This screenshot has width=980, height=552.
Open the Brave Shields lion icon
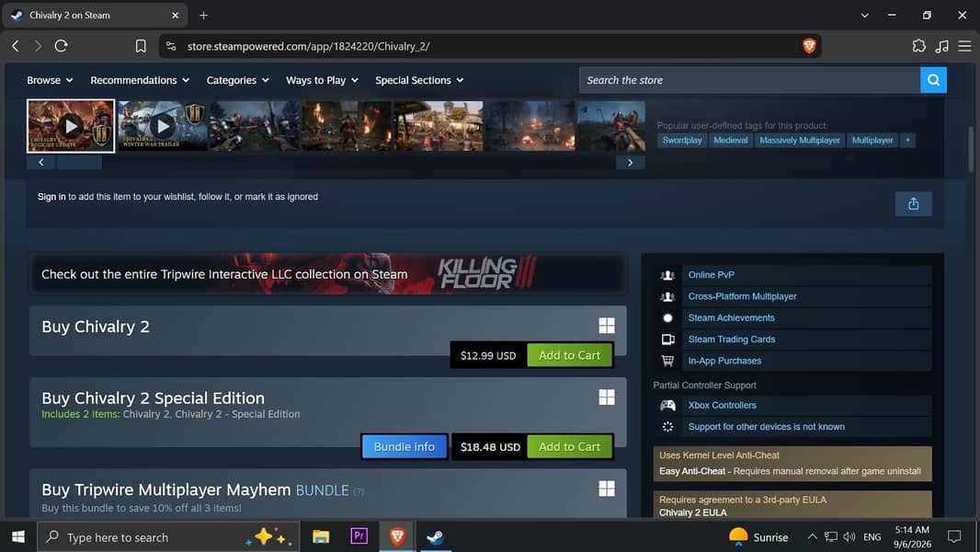809,46
